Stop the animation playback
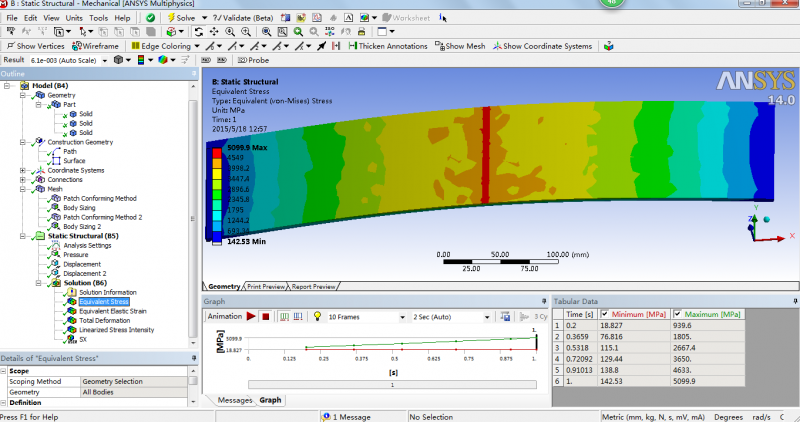 [266, 317]
